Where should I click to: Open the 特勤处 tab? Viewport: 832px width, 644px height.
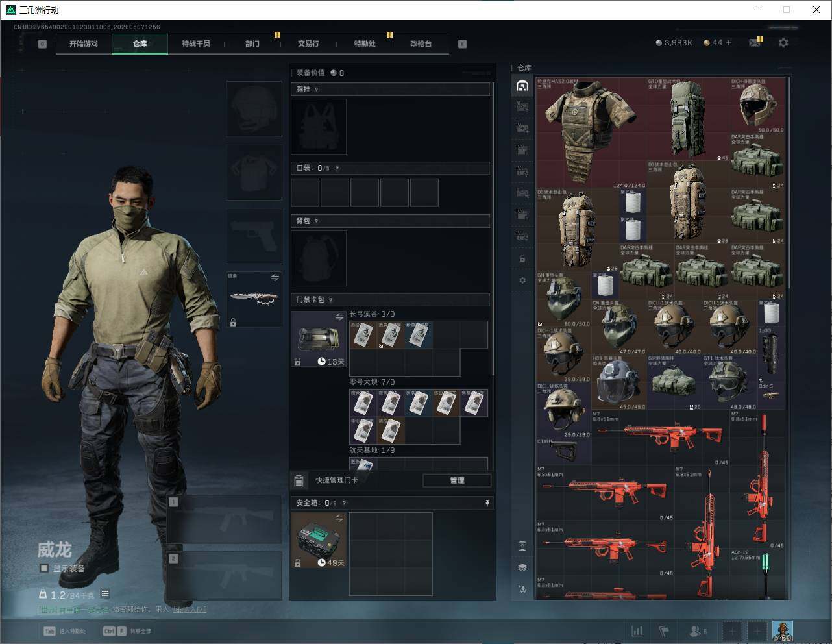(365, 43)
